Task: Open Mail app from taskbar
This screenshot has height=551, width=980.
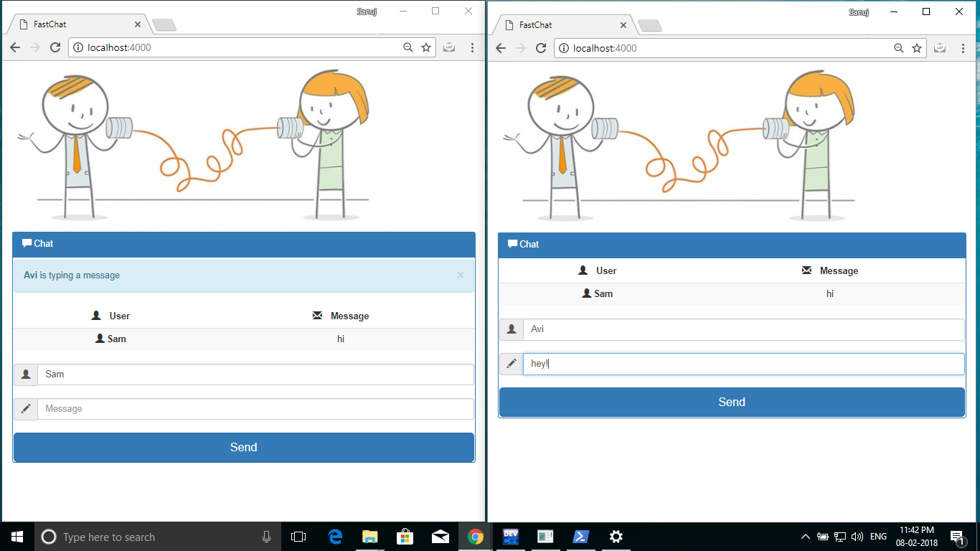Action: tap(440, 537)
